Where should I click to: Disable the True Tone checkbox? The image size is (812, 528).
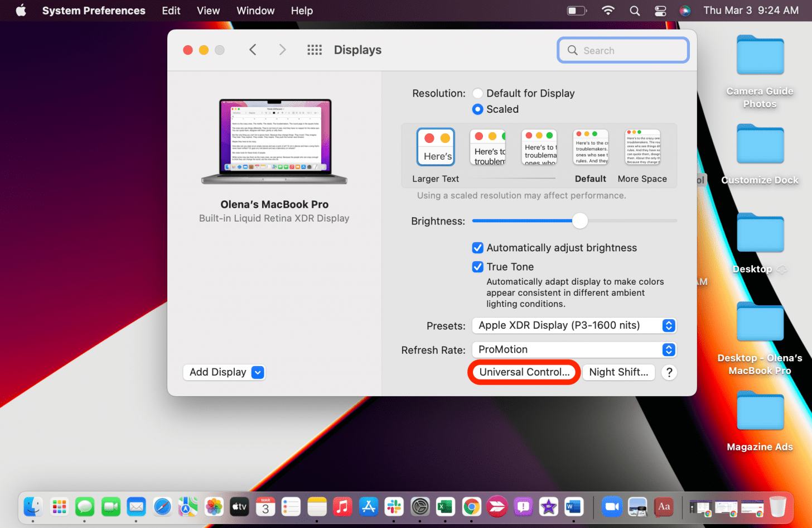coord(478,267)
